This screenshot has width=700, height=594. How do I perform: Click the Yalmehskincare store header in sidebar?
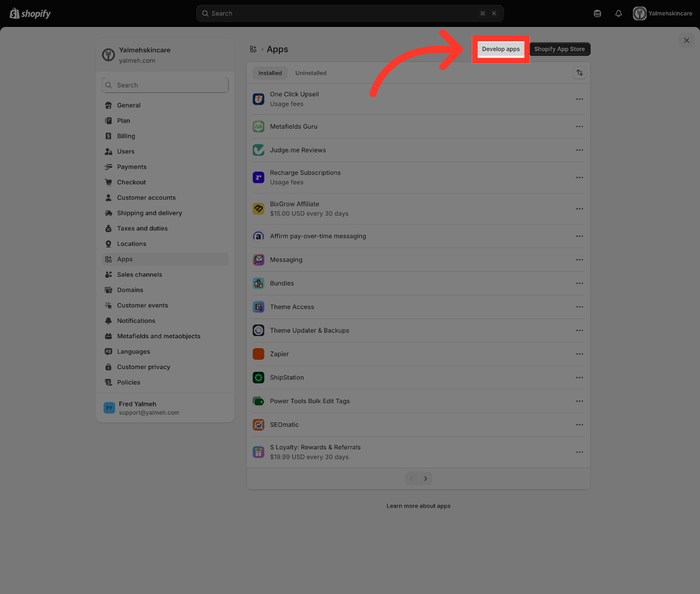pyautogui.click(x=165, y=55)
